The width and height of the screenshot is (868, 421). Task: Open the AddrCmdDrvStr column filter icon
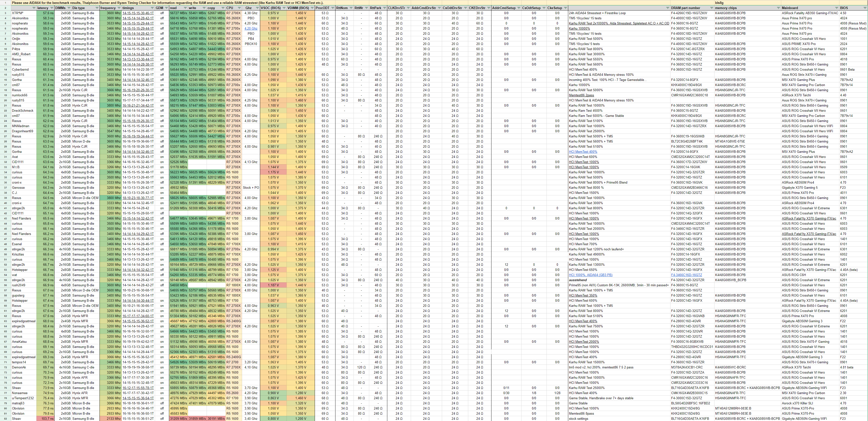(439, 8)
